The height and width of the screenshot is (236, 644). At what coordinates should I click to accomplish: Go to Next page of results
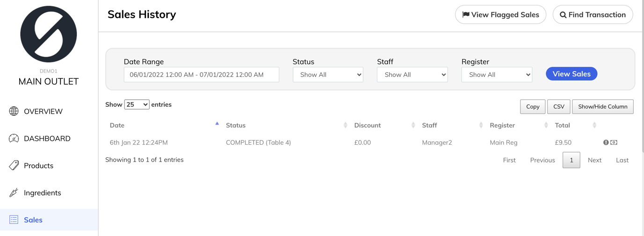(x=594, y=160)
